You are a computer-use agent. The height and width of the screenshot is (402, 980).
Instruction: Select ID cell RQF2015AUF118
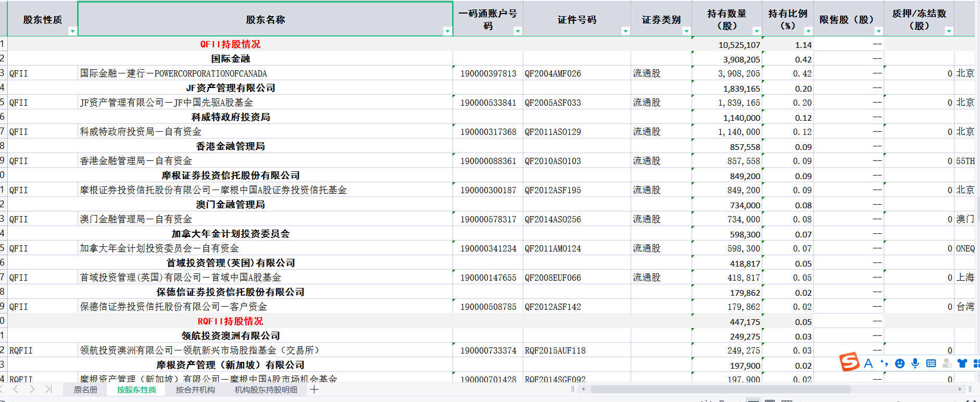pos(577,350)
